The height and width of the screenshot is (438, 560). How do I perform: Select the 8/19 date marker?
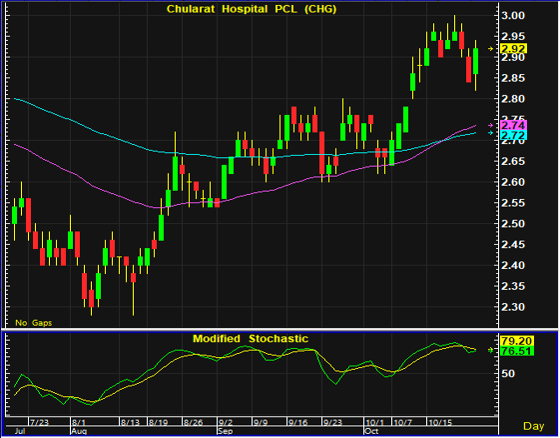click(x=158, y=423)
